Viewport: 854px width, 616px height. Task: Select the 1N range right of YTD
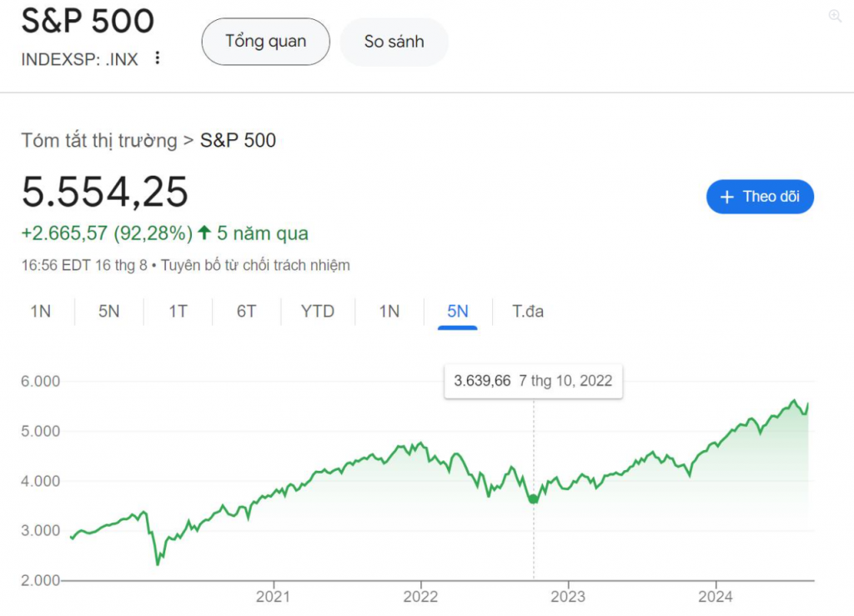[x=389, y=312]
